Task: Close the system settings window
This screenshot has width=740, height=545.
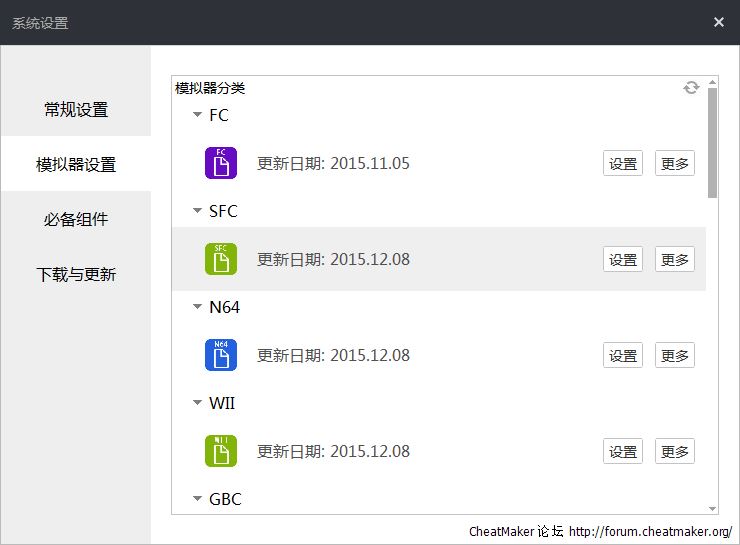Action: (x=718, y=22)
